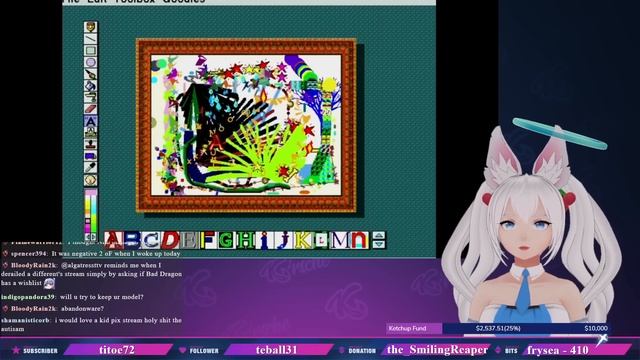Select the highlighted letter A text tool

tap(91, 121)
